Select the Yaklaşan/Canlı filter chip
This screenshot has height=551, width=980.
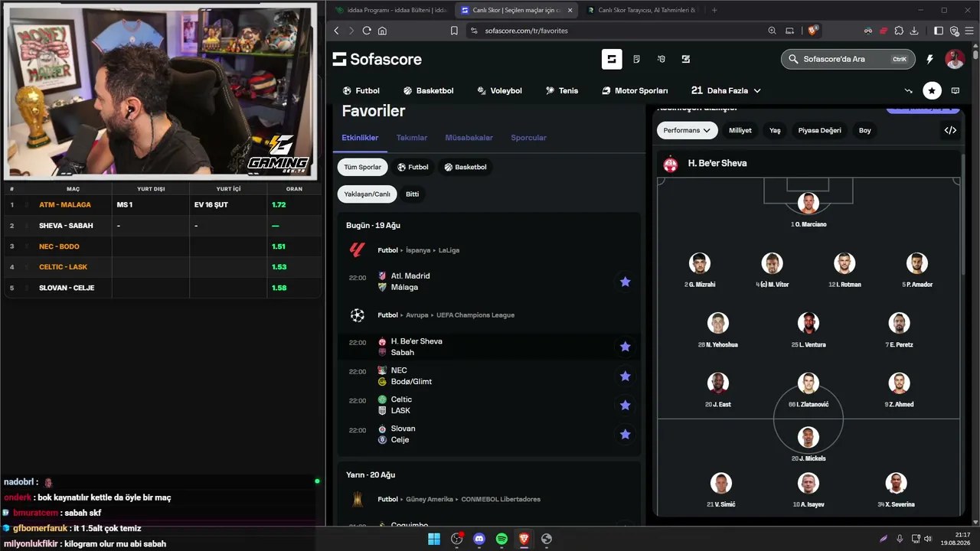coord(367,194)
